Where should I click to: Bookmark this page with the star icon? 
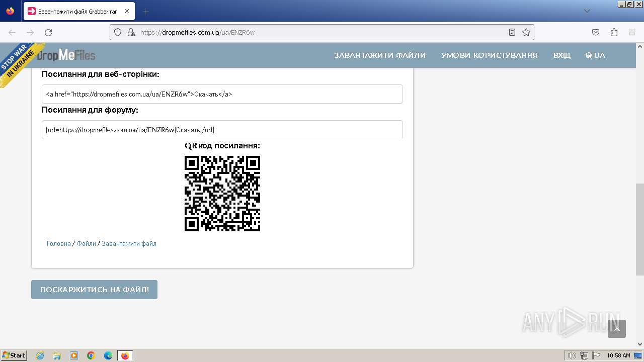pos(526,32)
